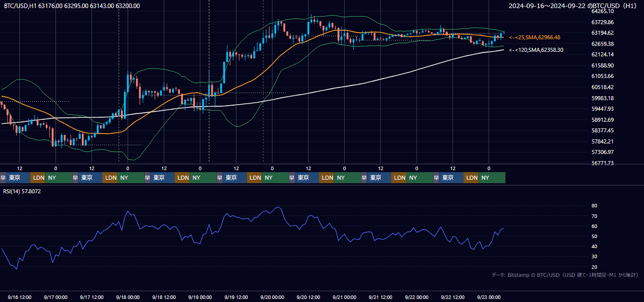Click the BTC/USD,H1 OHLC header text
Screen dimensions: 644x302
72,6
